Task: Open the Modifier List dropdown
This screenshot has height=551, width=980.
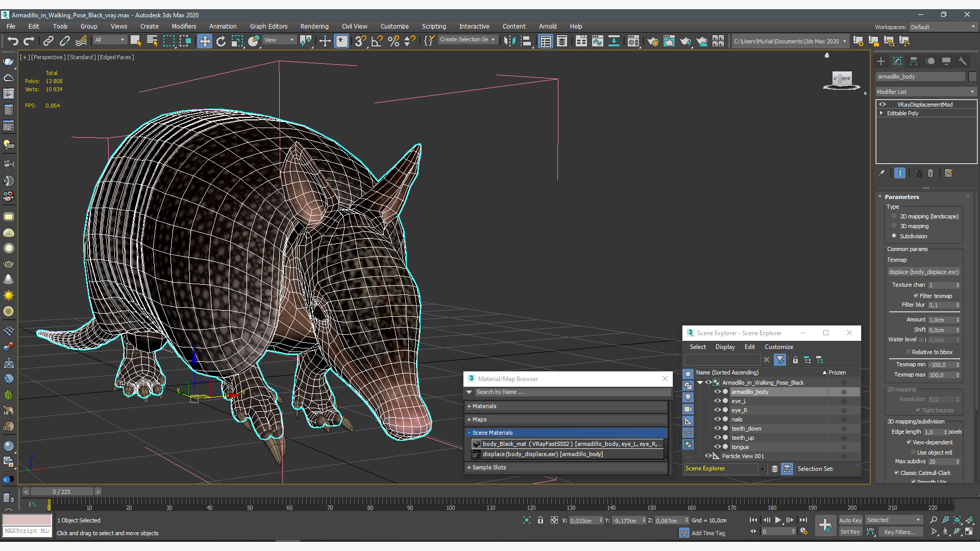Action: 925,92
